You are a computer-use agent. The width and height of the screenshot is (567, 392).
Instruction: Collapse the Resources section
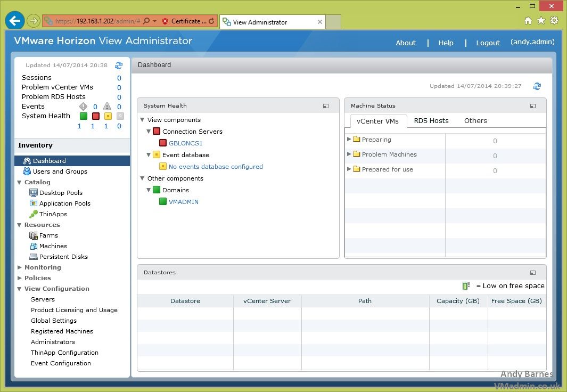(19, 225)
